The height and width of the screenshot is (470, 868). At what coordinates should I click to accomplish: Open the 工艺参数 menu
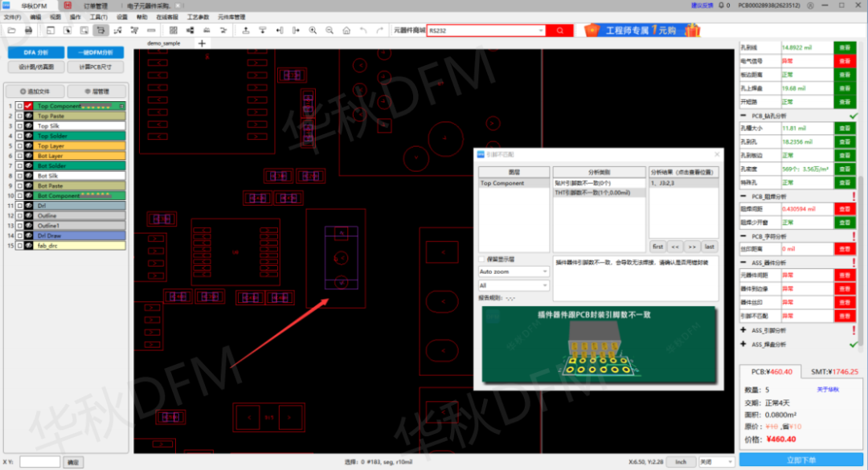click(199, 17)
